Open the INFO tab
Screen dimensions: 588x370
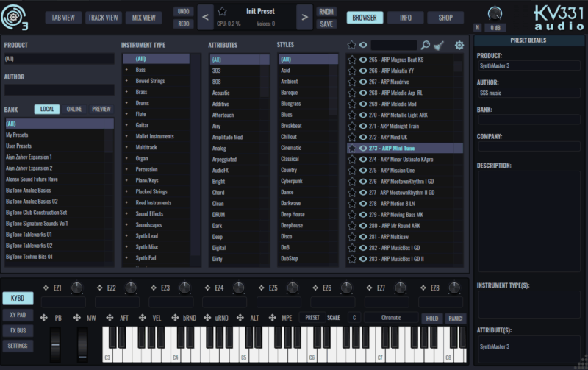[x=406, y=18]
